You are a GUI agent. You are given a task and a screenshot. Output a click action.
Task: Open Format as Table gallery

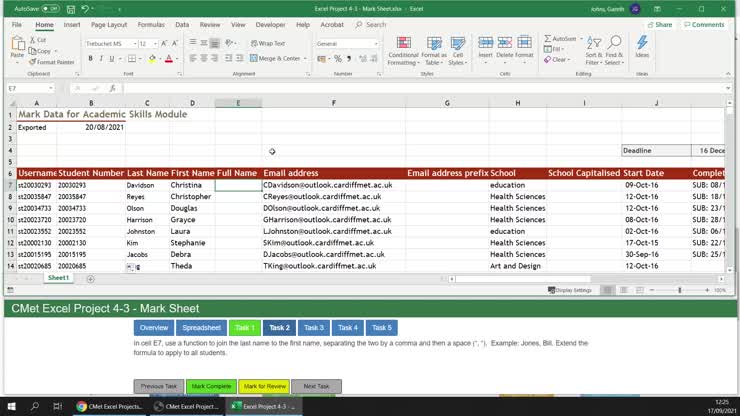coord(434,51)
